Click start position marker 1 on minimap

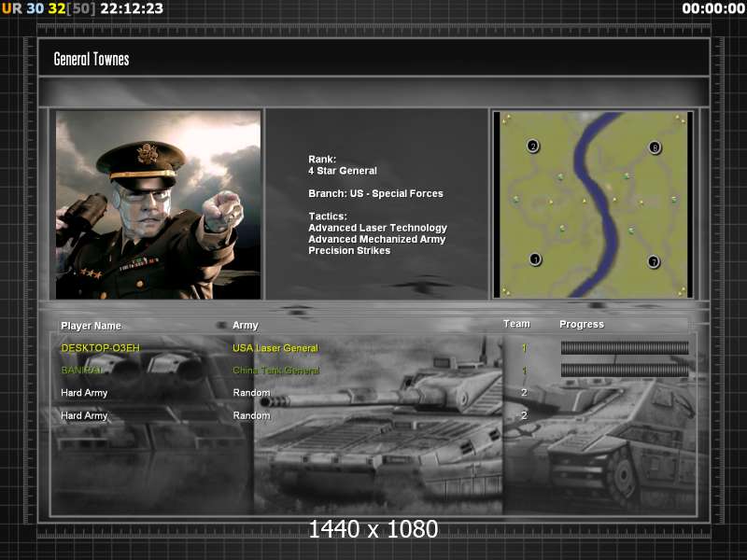535,259
